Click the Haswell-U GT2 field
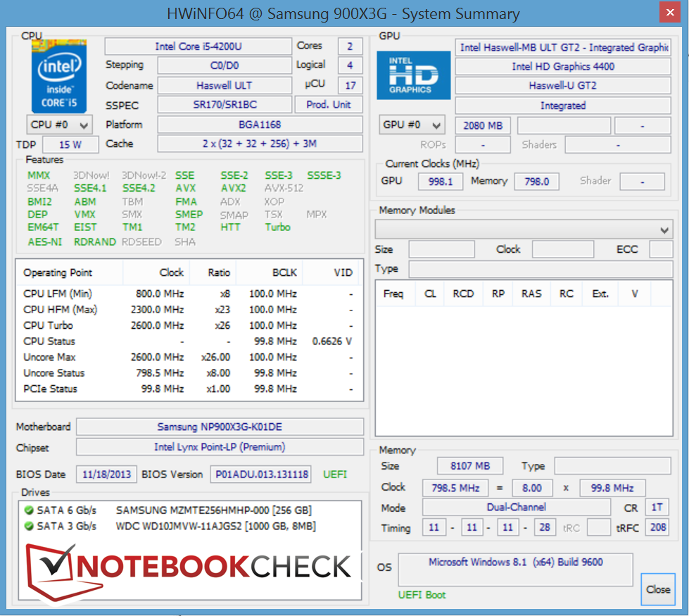The height and width of the screenshot is (616, 689). click(563, 85)
